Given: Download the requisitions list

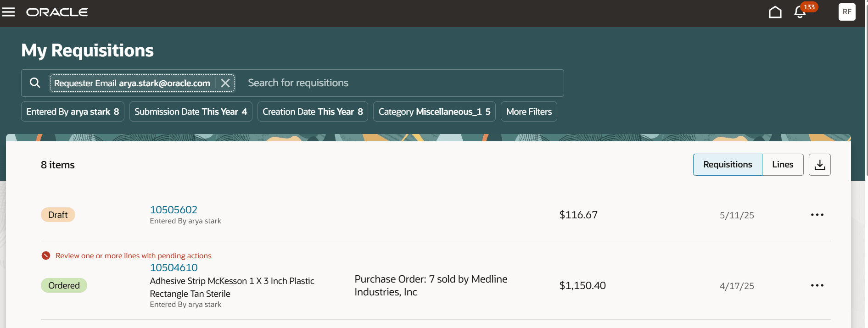Looking at the screenshot, I should click(x=819, y=165).
